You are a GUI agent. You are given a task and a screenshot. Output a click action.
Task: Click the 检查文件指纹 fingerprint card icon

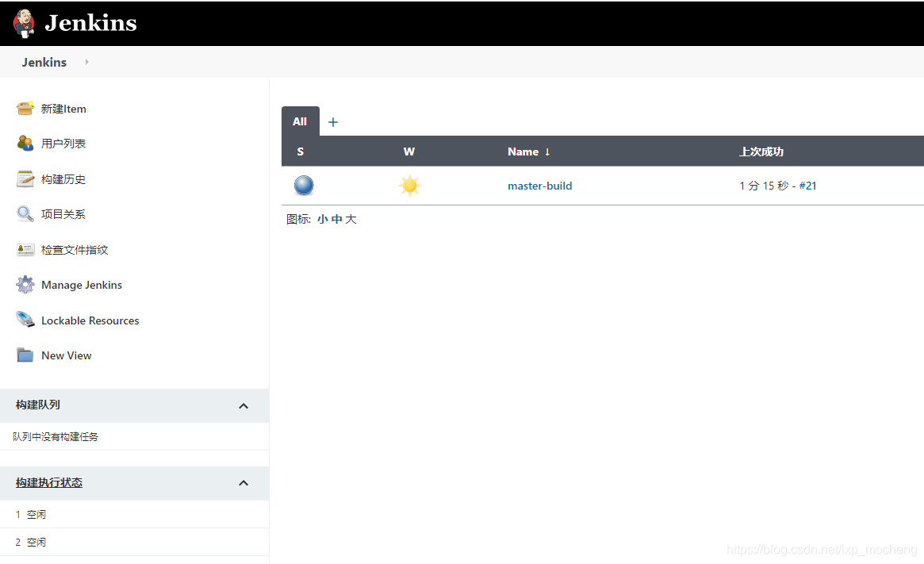coord(25,249)
